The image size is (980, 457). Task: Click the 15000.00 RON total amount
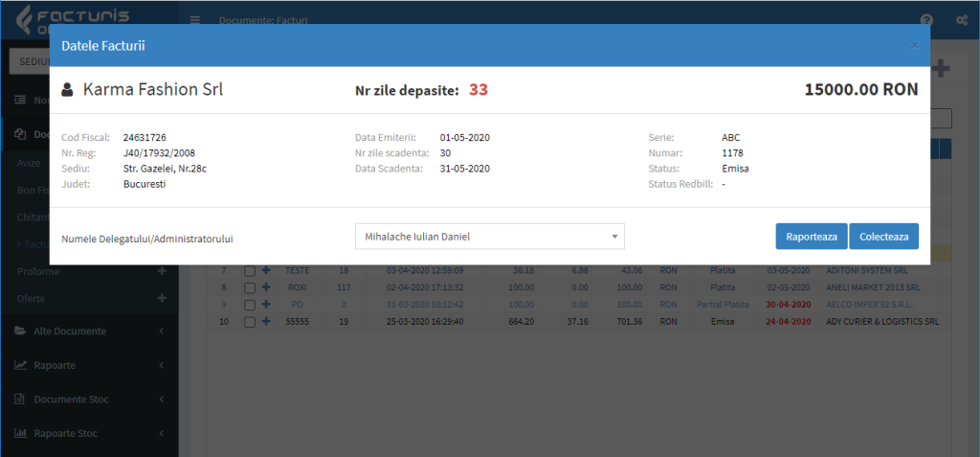[x=861, y=89]
